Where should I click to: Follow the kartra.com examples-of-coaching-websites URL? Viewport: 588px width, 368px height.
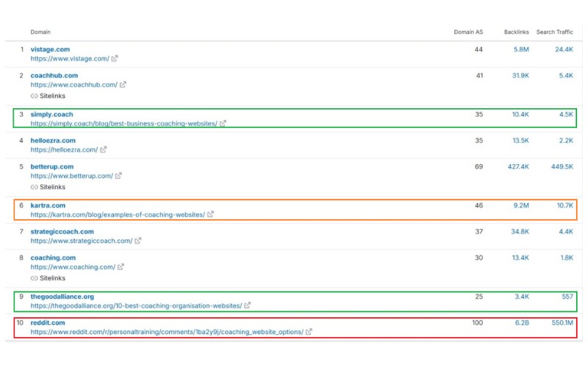[x=118, y=215]
